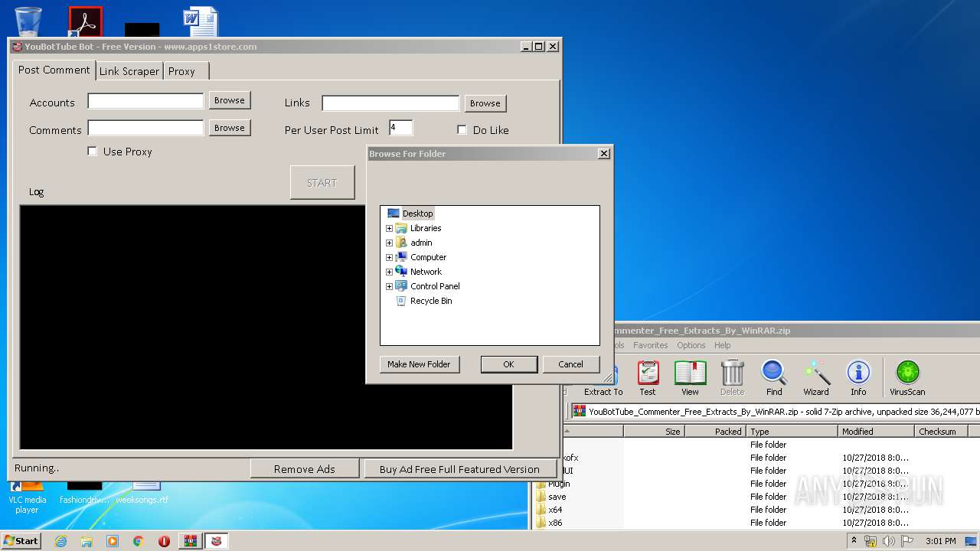Screen dimensions: 980x551
Task: Click the Links input field
Action: pos(390,103)
